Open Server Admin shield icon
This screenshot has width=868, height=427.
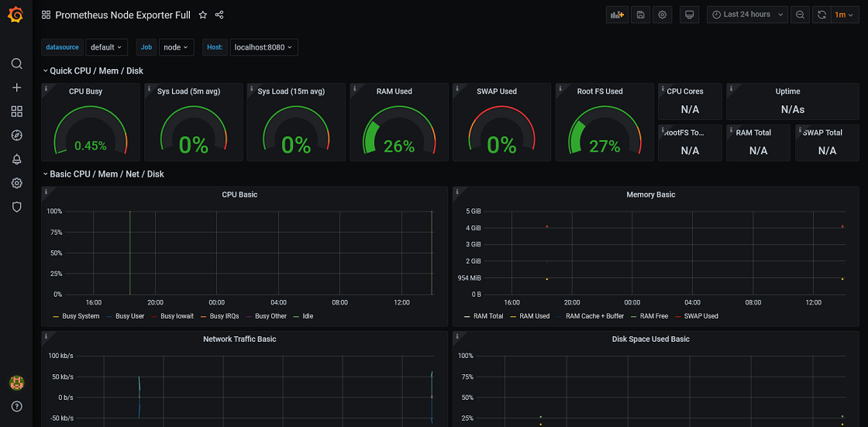[x=16, y=207]
